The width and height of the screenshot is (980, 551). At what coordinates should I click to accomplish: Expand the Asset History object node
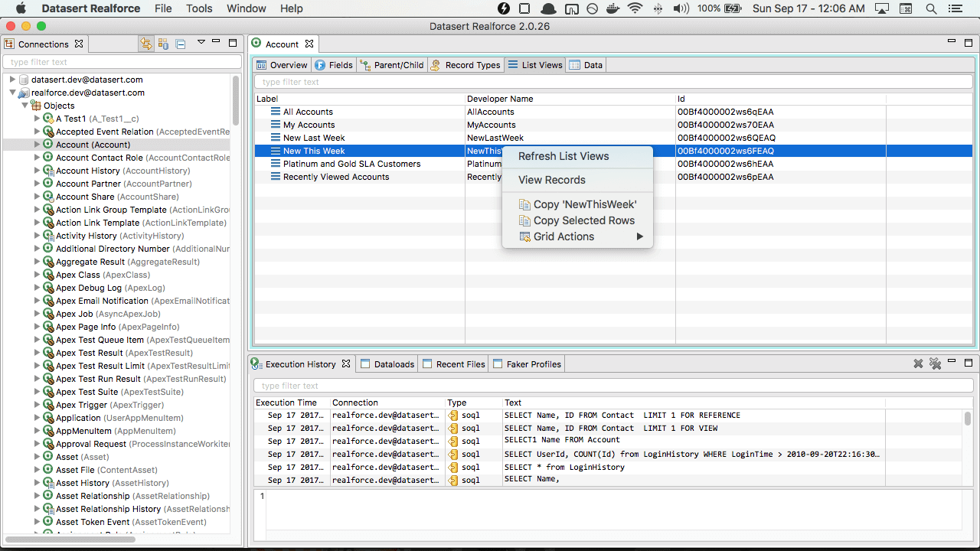pyautogui.click(x=37, y=483)
